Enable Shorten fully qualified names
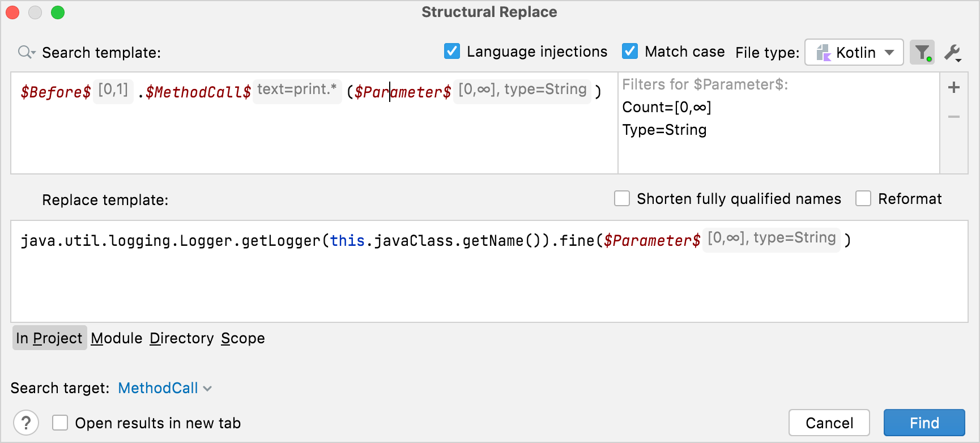This screenshot has height=443, width=980. coord(622,199)
